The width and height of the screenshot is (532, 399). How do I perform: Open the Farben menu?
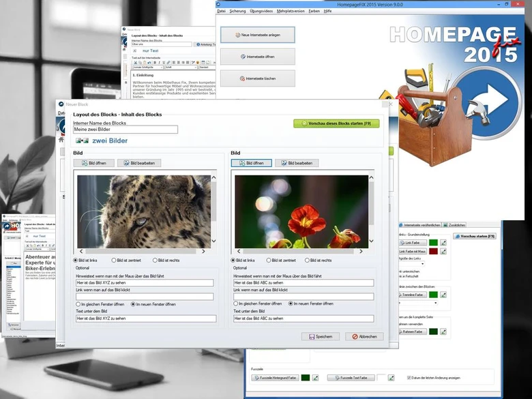click(x=314, y=11)
